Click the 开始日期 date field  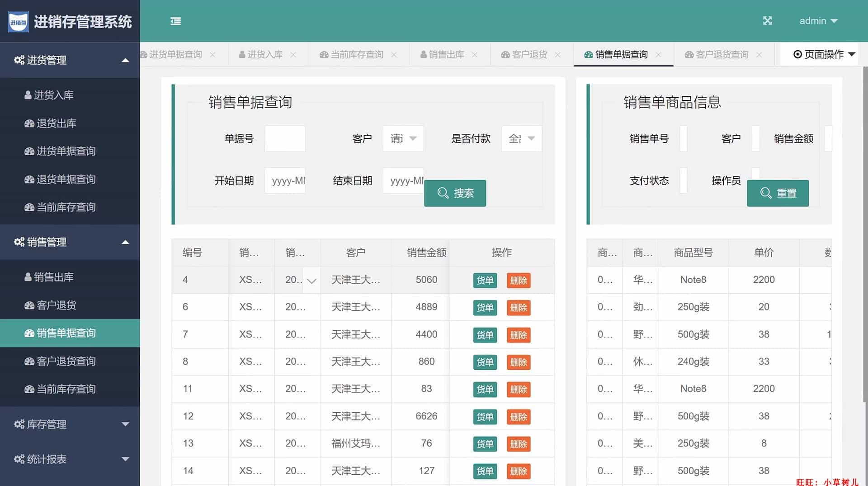[x=285, y=181]
